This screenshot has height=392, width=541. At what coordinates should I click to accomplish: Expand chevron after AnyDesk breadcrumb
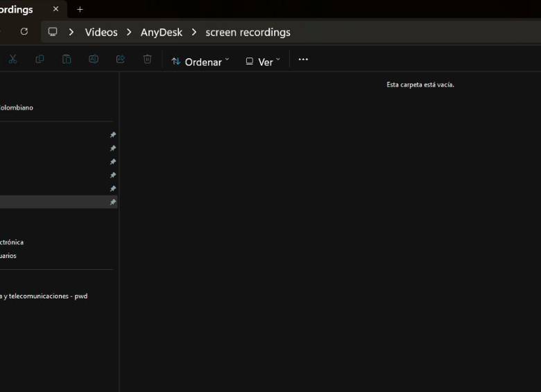click(194, 32)
